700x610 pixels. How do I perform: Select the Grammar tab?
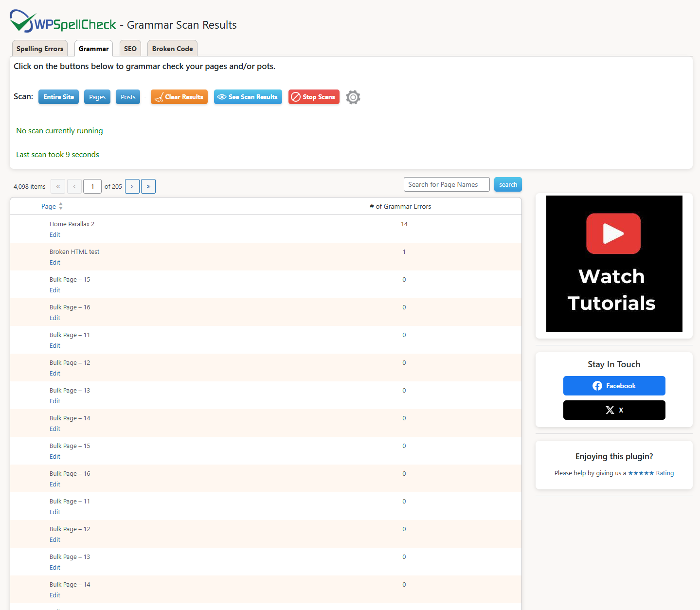93,49
